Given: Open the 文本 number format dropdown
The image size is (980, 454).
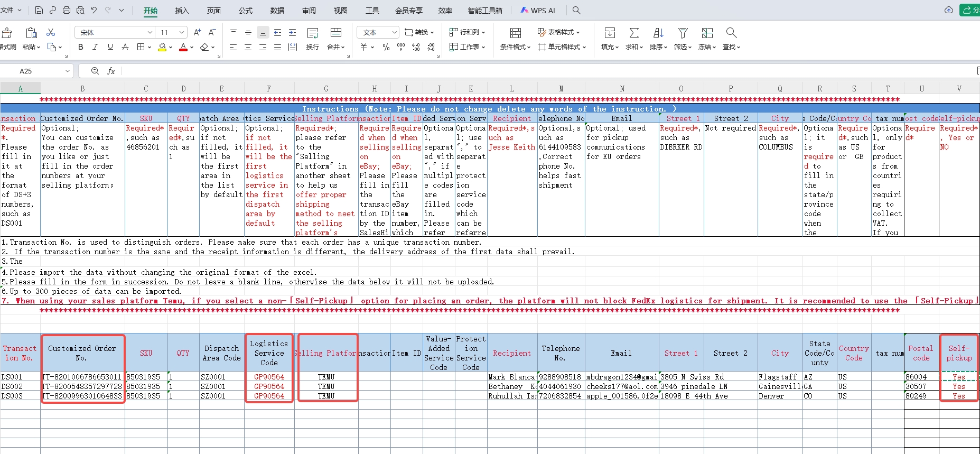Looking at the screenshot, I should click(394, 32).
